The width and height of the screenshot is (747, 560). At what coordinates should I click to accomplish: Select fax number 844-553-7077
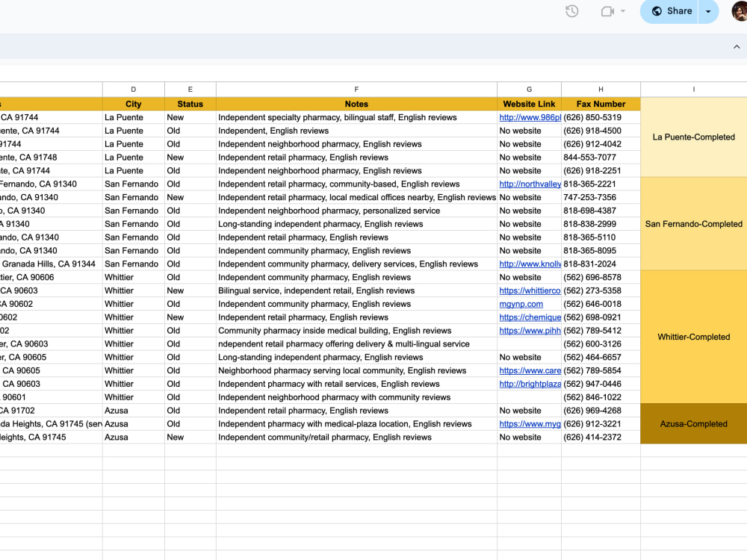(601, 157)
